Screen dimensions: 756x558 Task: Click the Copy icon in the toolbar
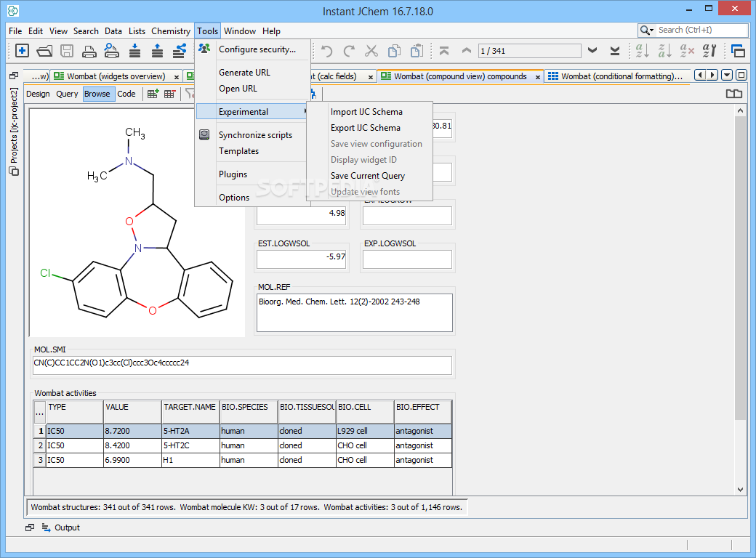coord(395,51)
